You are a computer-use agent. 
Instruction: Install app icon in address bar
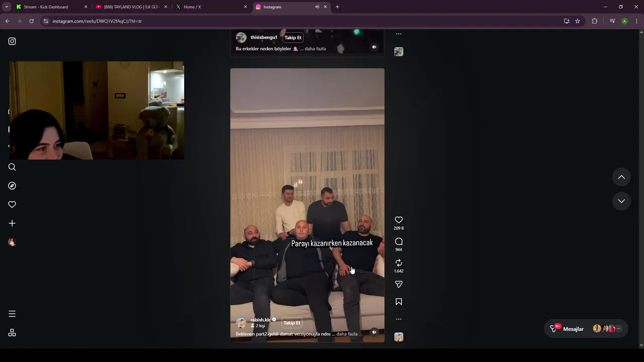[567, 21]
